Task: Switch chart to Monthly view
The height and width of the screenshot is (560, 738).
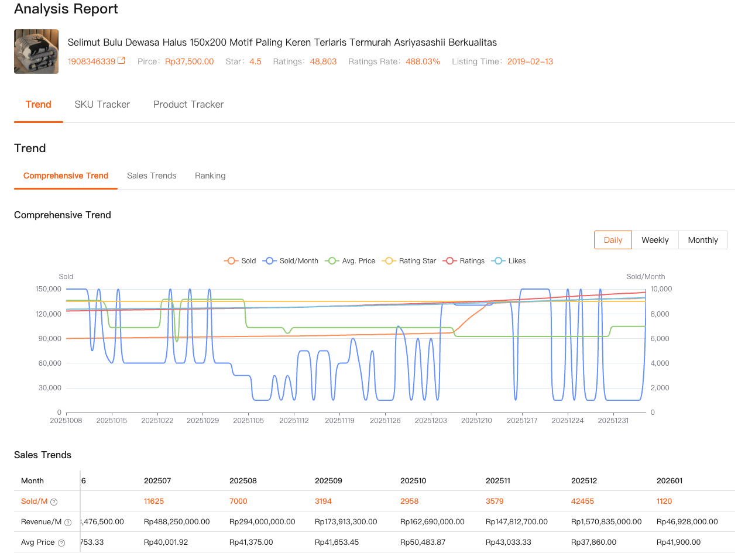Action: 702,240
